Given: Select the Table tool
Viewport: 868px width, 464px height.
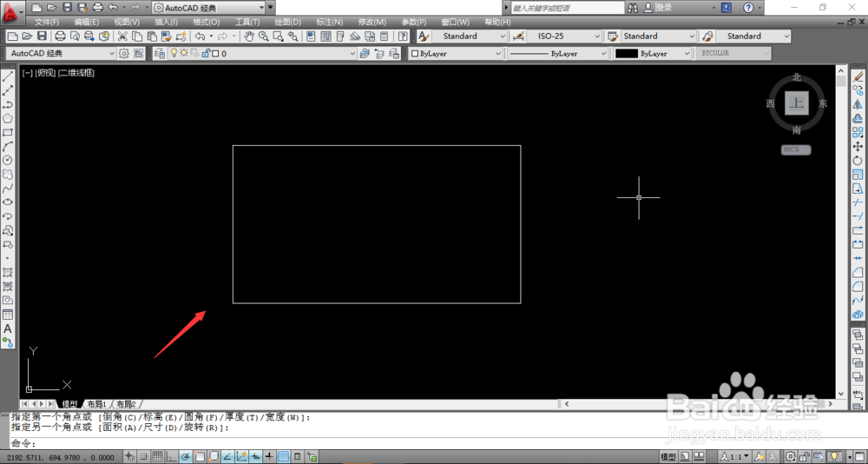Looking at the screenshot, I should point(8,315).
